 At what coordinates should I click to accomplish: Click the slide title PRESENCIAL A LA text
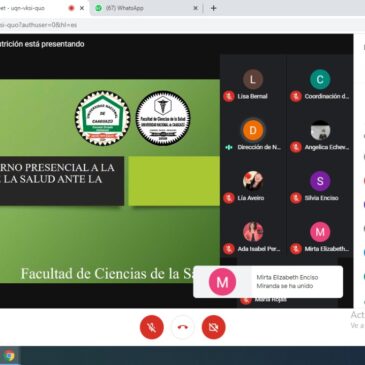pos(70,167)
